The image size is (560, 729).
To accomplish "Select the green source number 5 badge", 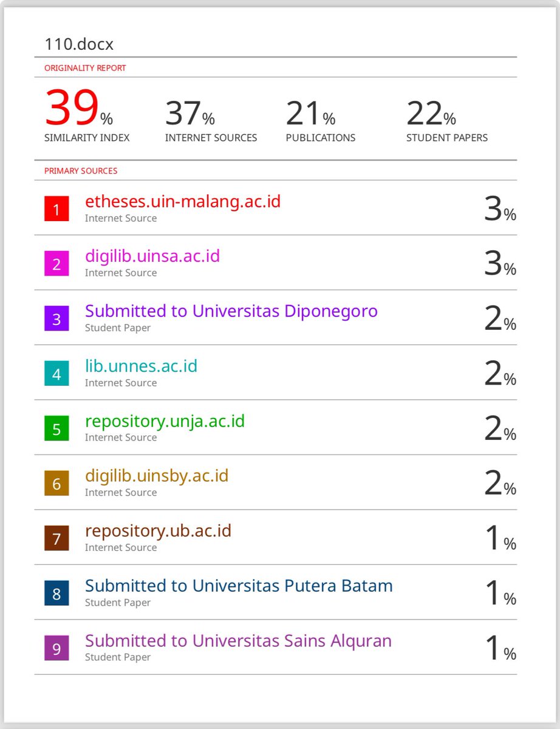I will coord(56,430).
